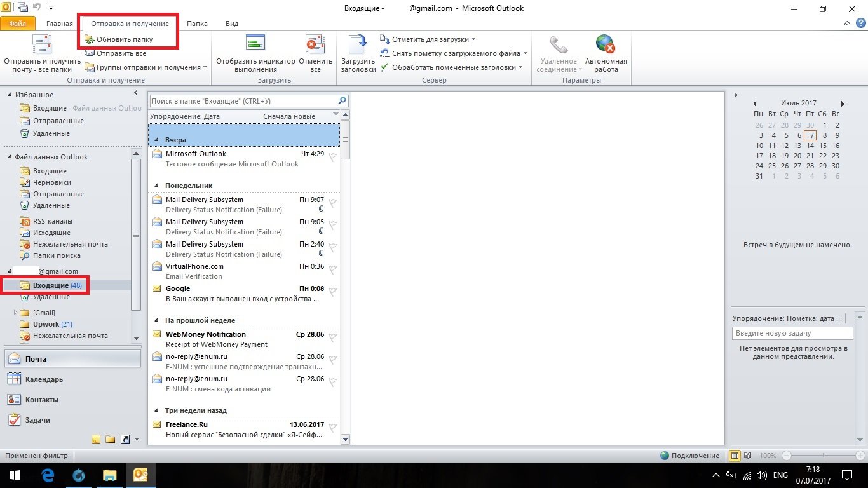Flag the 'Freelance.Ru' message
This screenshot has height=488, width=868.
pyautogui.click(x=332, y=429)
